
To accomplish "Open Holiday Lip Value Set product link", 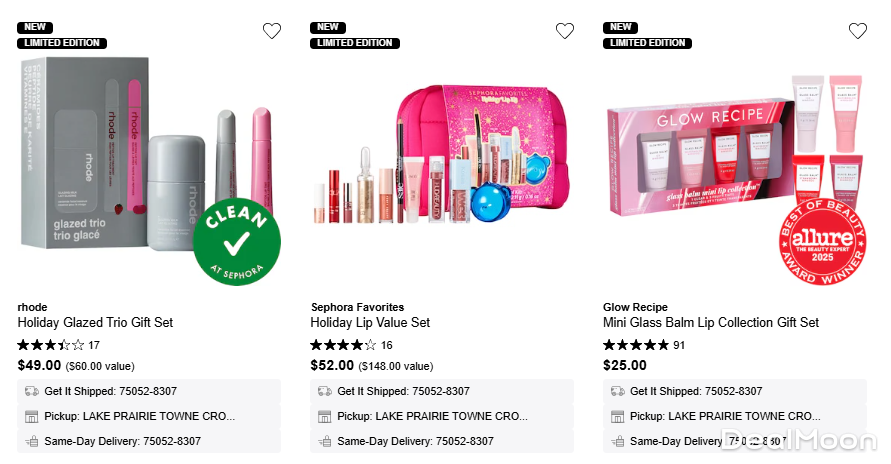I will point(370,323).
